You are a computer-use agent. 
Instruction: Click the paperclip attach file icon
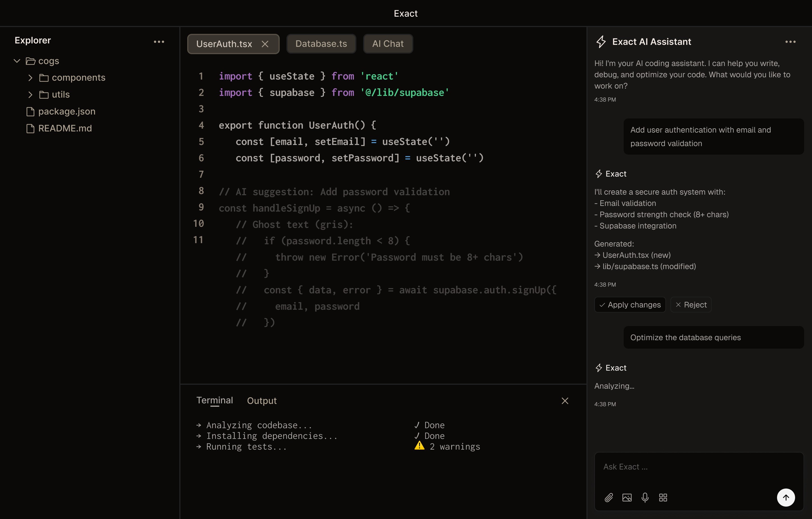609,497
